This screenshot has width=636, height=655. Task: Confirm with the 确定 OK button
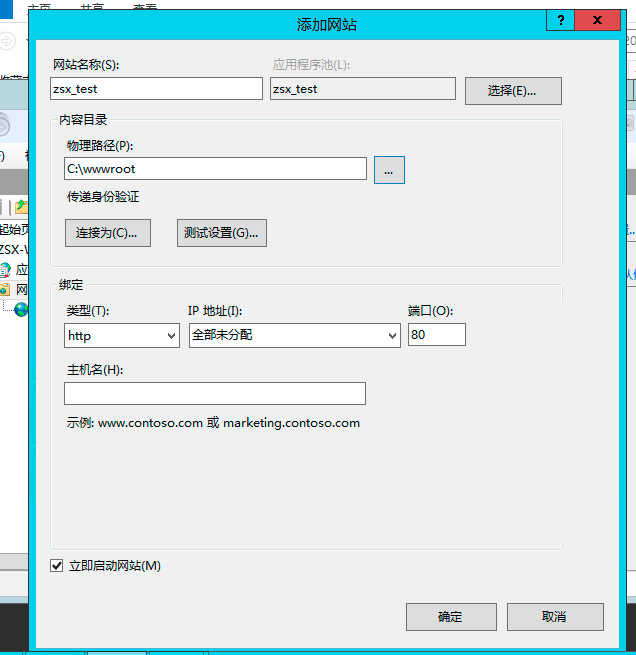(451, 617)
